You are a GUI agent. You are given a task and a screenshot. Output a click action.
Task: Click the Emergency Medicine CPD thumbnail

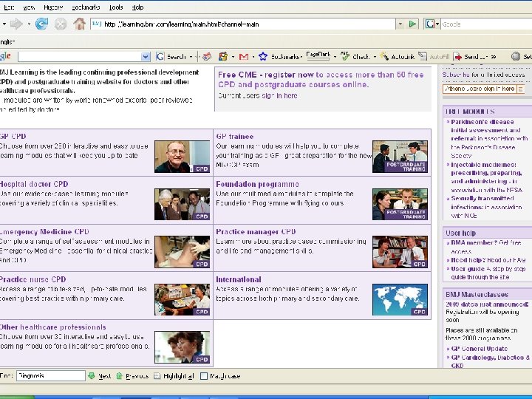[x=183, y=252]
